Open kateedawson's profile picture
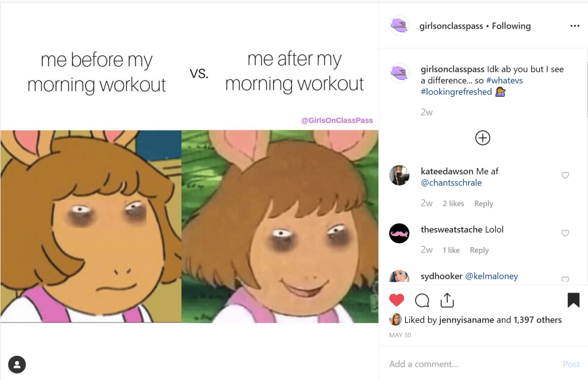Viewport: 588px width, 380px height. pyautogui.click(x=399, y=175)
